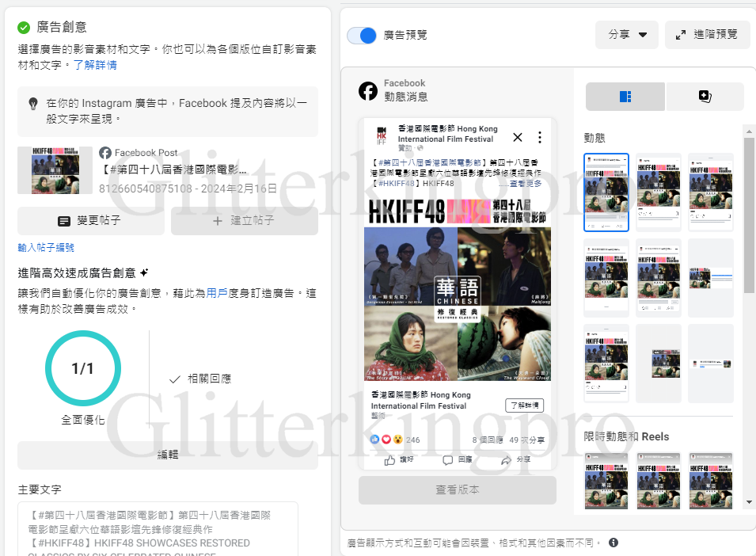Click the 讚好 like button
The image size is (756, 556).
[399, 460]
